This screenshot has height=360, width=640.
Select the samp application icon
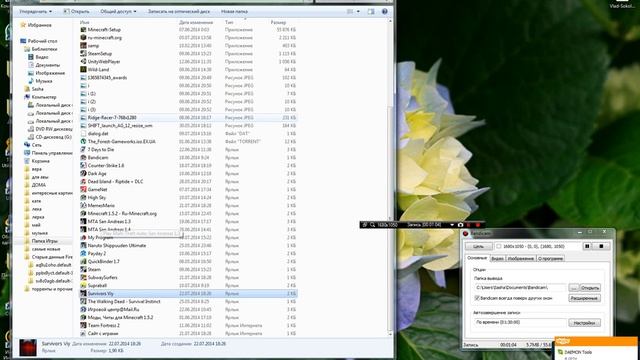point(83,45)
